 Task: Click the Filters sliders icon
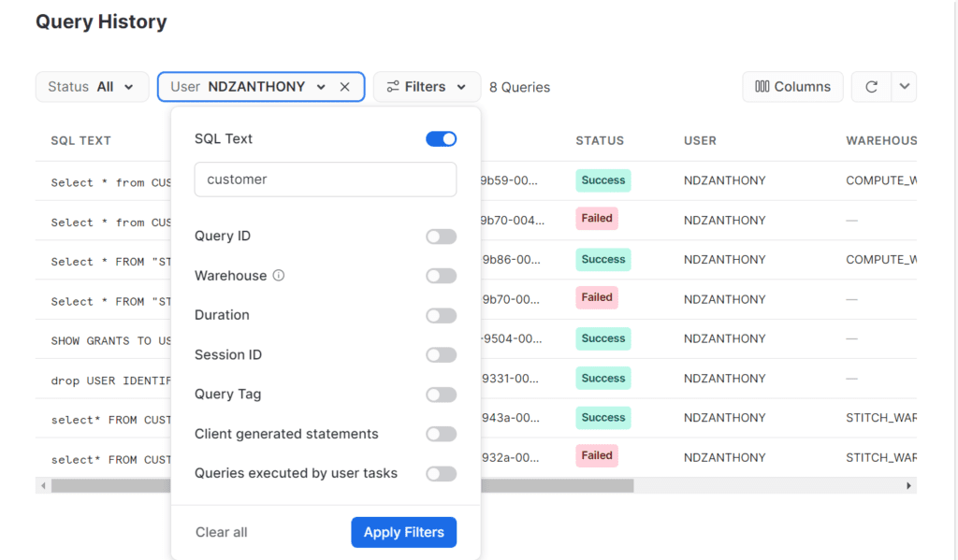393,87
